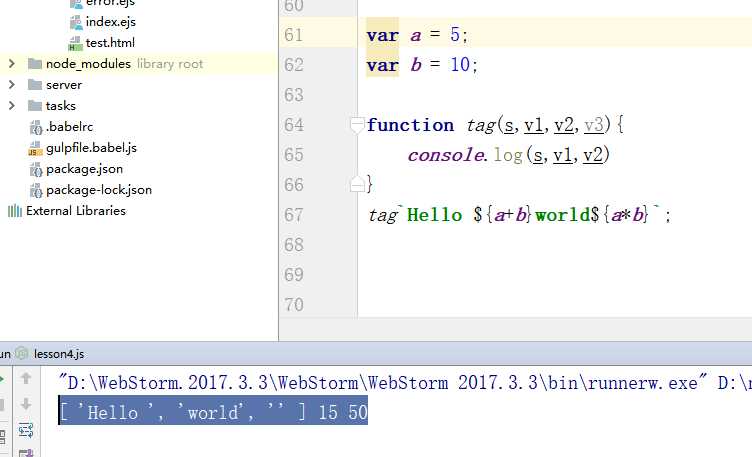Screen dimensions: 752x457
Task: Select the tasks folder in project tree
Action: 60,105
